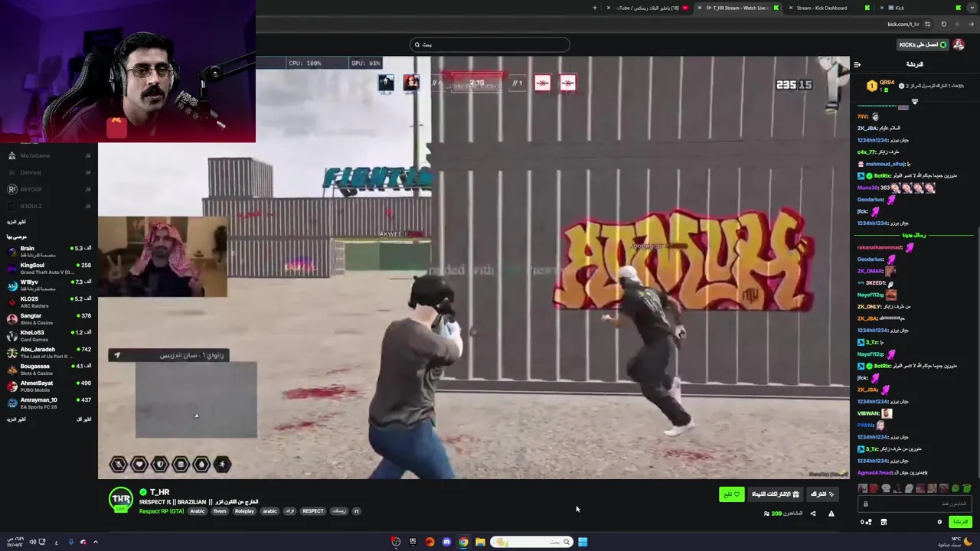This screenshot has width=980, height=551.
Task: Click the report warning triangle icon
Action: 831,514
